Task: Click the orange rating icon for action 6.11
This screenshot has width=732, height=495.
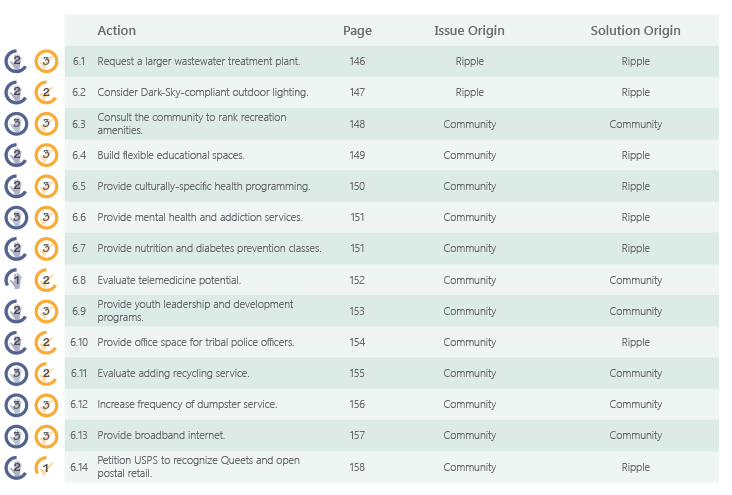Action: tap(46, 374)
